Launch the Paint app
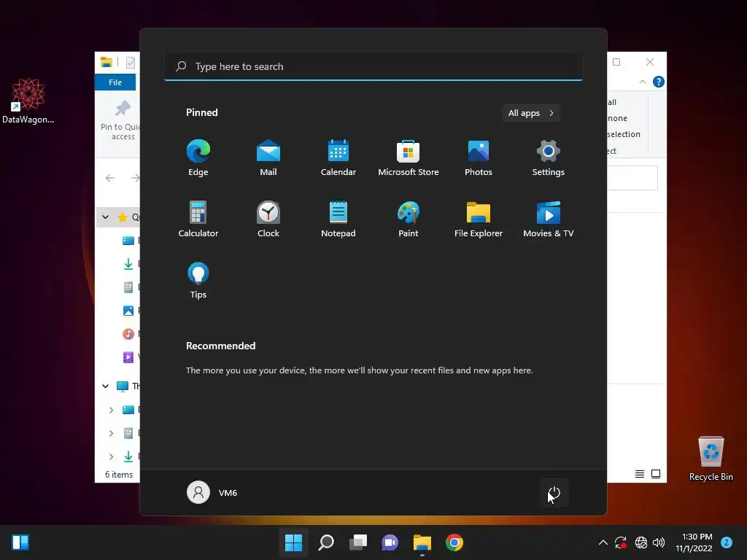Screen dimensions: 747x560 tap(409, 219)
